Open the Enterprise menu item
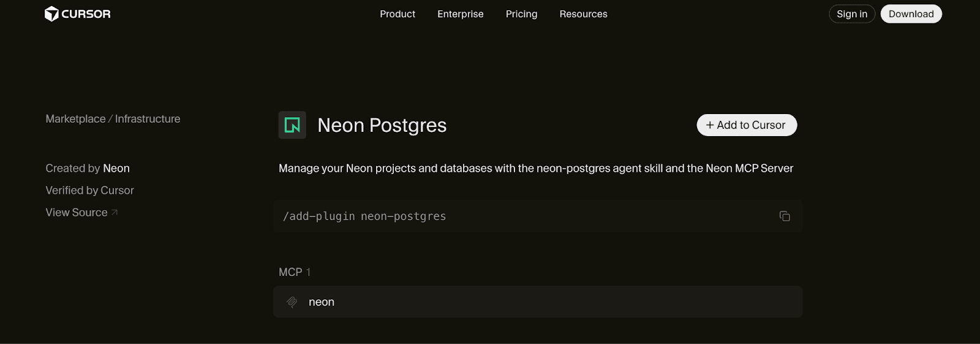This screenshot has width=980, height=344. (x=460, y=14)
